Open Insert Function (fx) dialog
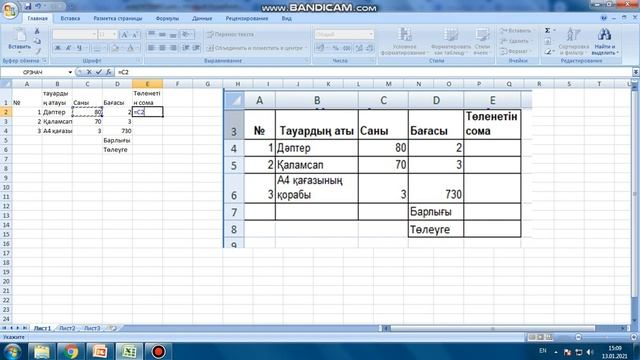 click(x=109, y=72)
